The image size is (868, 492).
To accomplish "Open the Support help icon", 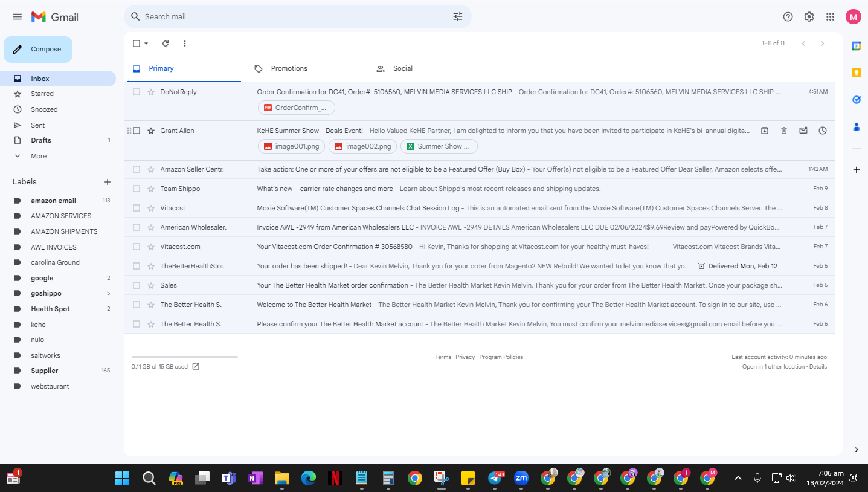I will point(788,17).
